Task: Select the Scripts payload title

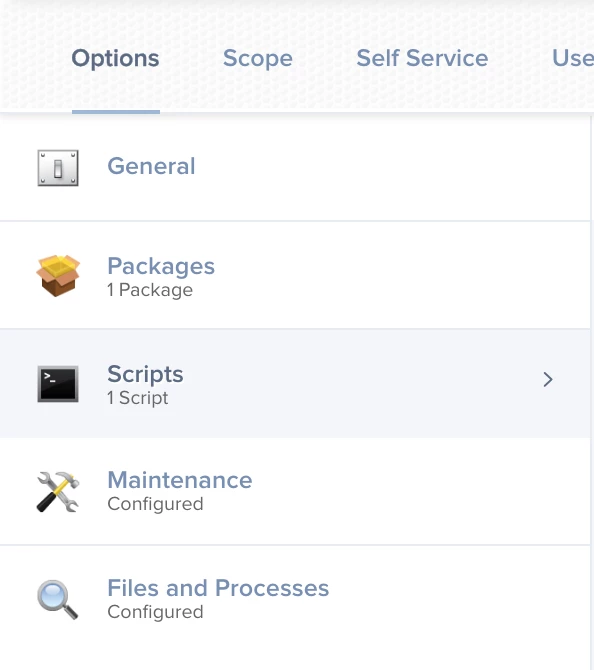Action: (x=145, y=374)
